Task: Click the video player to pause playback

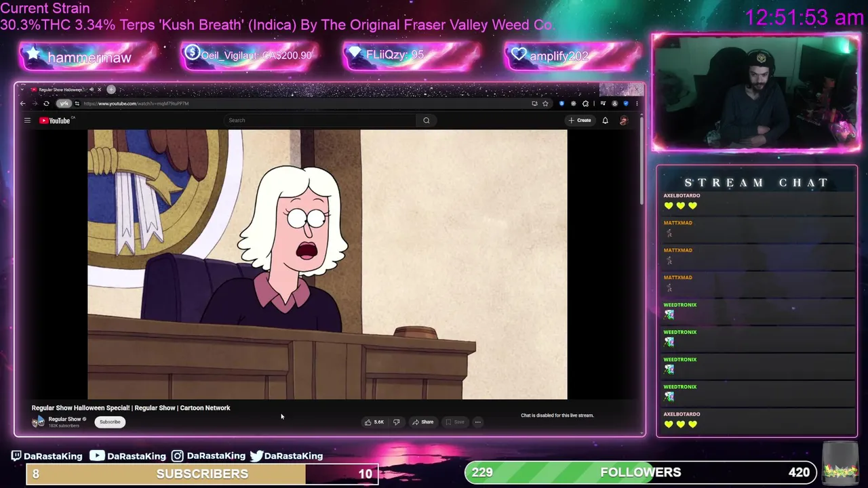Action: [x=328, y=264]
